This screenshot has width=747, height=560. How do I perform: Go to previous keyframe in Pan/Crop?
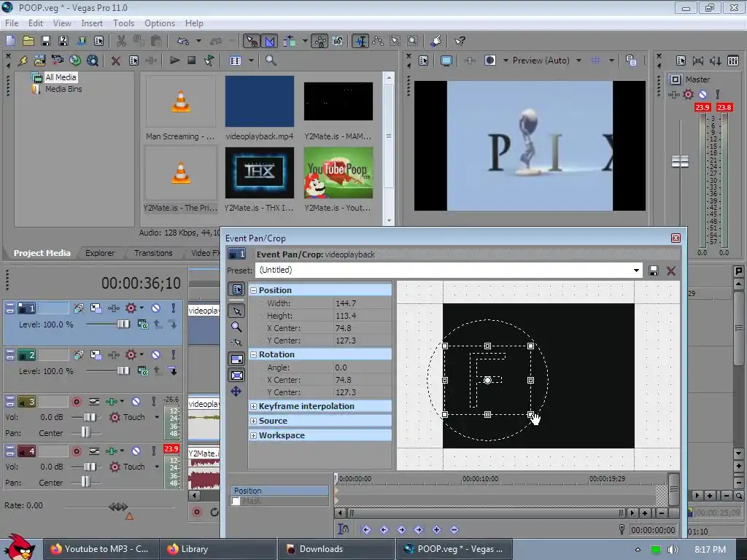tap(384, 529)
